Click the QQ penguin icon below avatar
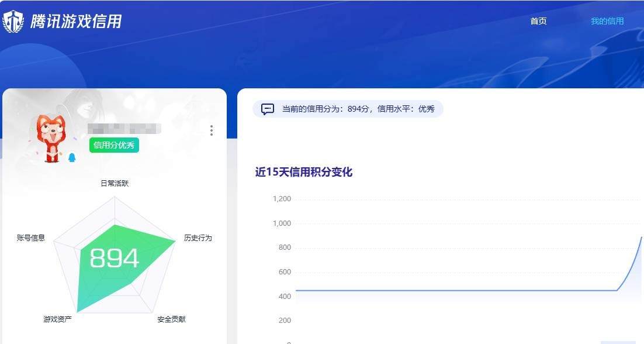This screenshot has width=644, height=344. click(72, 157)
